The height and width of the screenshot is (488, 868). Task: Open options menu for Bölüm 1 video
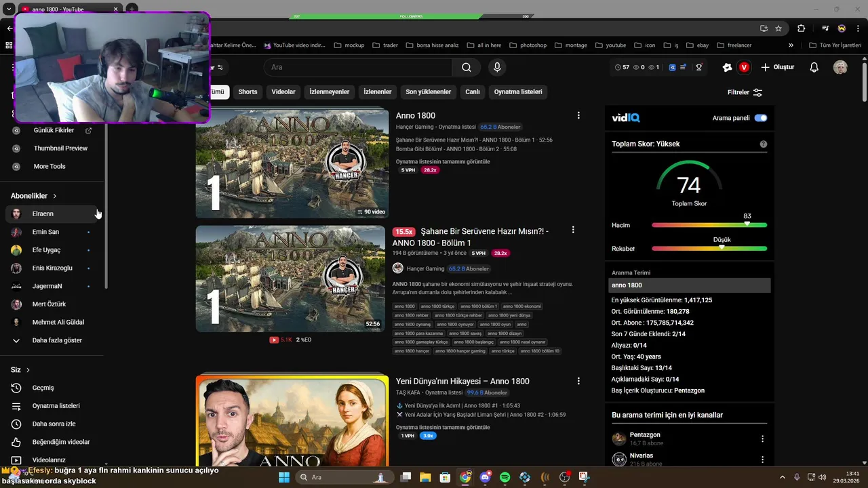573,230
